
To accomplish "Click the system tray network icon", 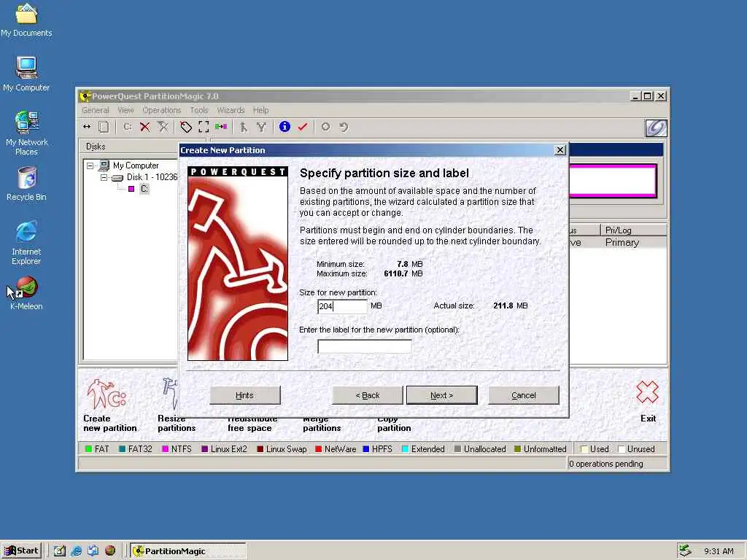I will 684,551.
